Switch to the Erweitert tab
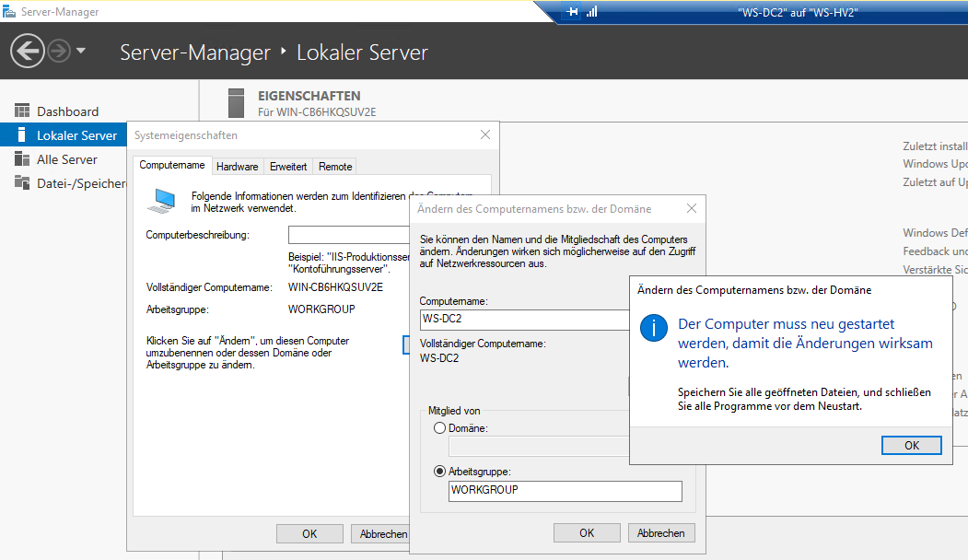The height and width of the screenshot is (560, 968). pos(288,167)
